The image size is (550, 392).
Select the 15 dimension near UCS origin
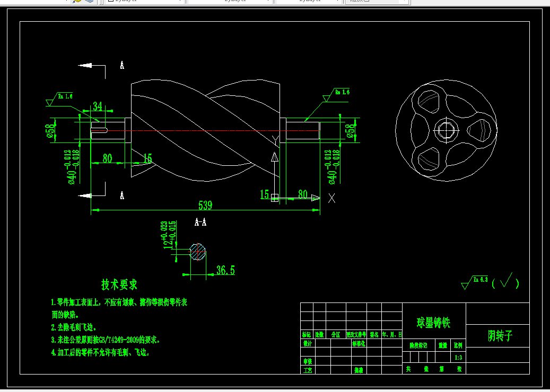tap(265, 194)
